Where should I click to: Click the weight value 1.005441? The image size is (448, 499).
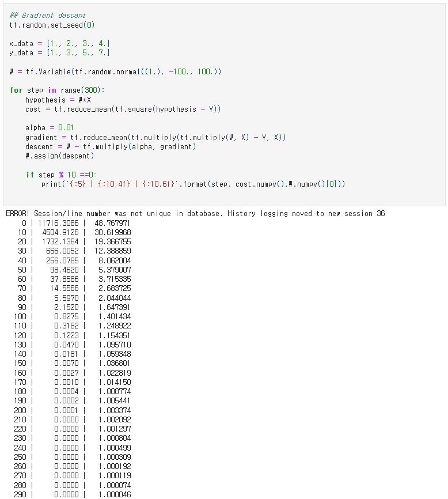pos(115,400)
